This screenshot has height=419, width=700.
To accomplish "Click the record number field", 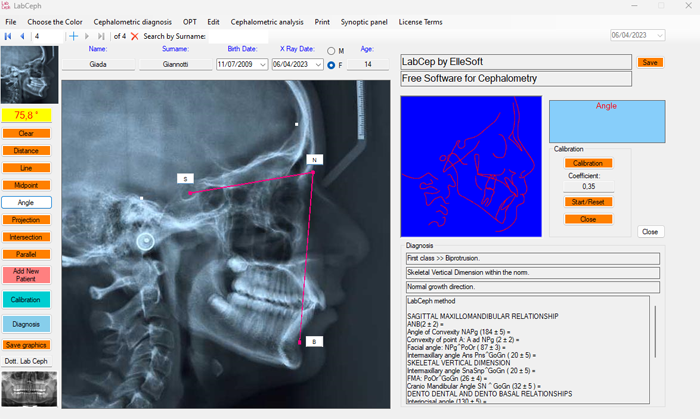I will [x=48, y=37].
